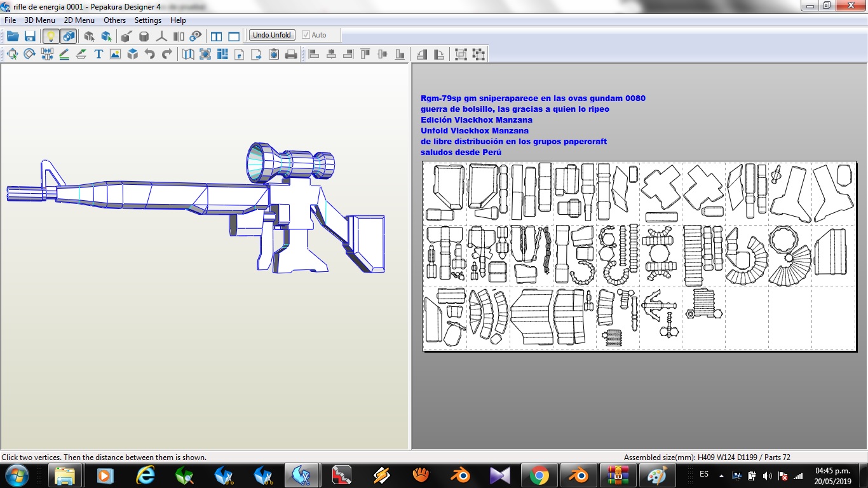Screen dimensions: 868x488
Task: Click the rotate part right icon
Action: point(439,54)
